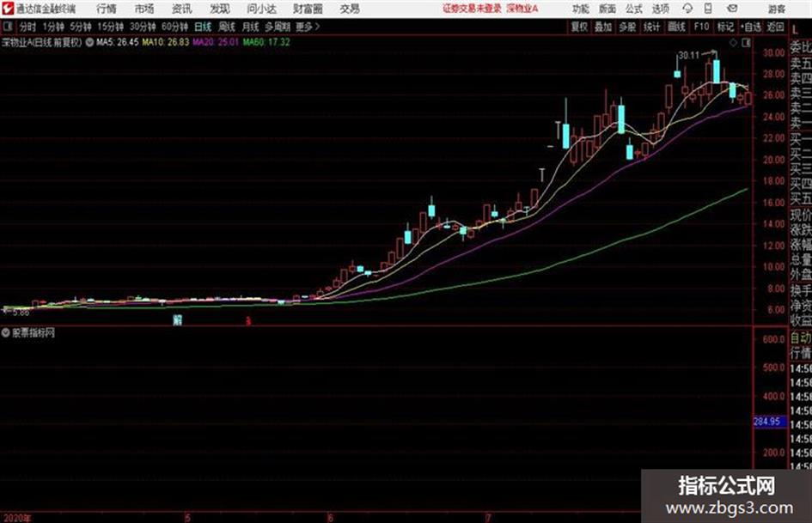
Task: Click the 多股 multi-stock toolbar button
Action: [627, 27]
